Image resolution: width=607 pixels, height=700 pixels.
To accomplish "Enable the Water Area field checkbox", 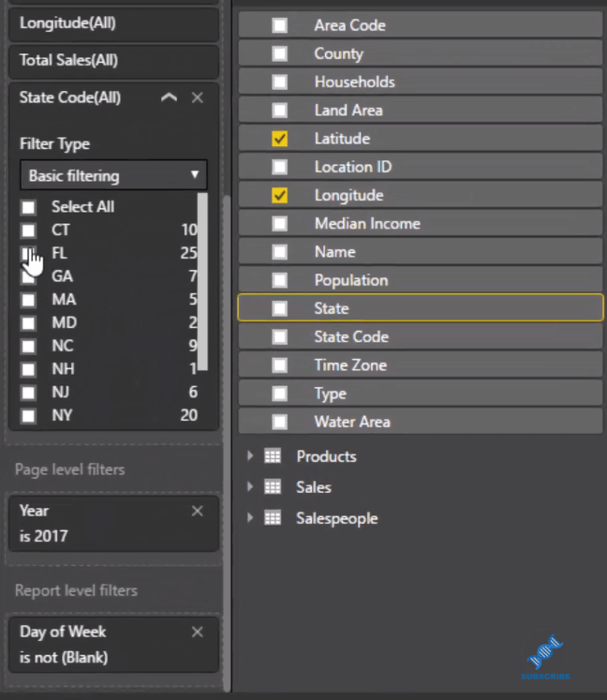I will point(280,422).
